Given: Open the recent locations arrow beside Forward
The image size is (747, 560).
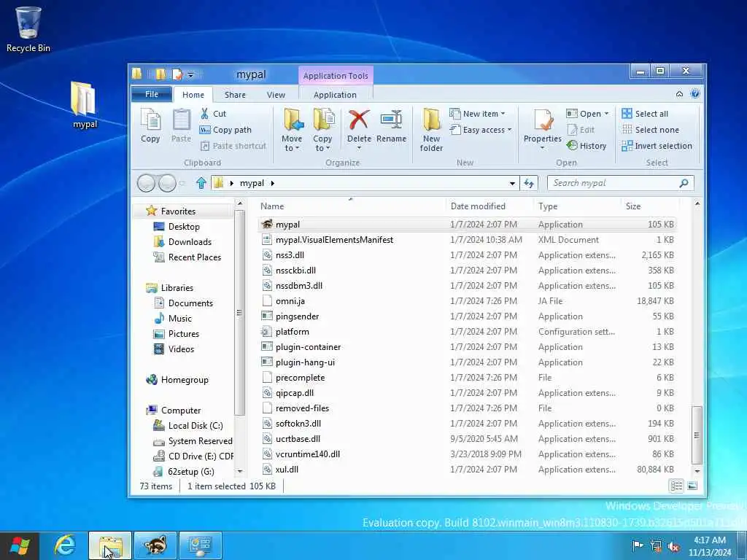Looking at the screenshot, I should point(182,183).
